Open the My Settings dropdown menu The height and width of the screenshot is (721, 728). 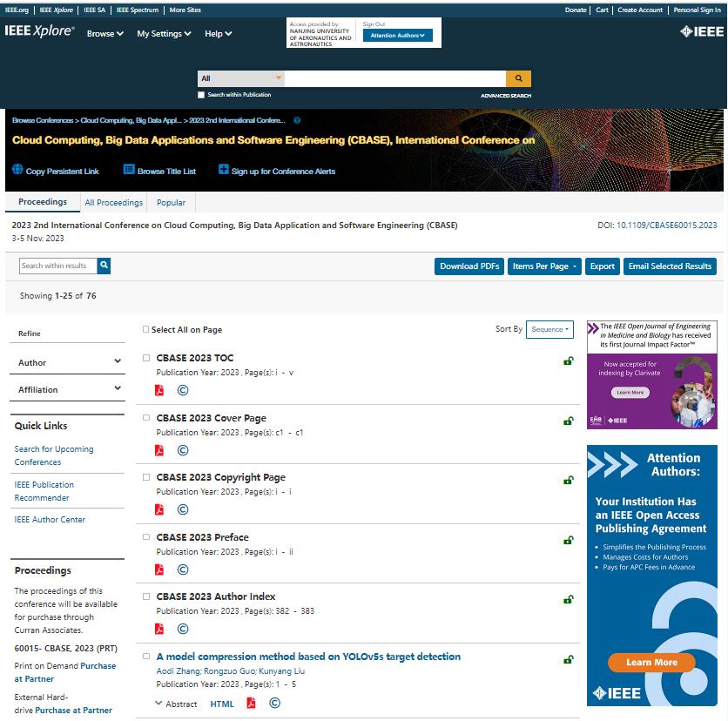164,33
